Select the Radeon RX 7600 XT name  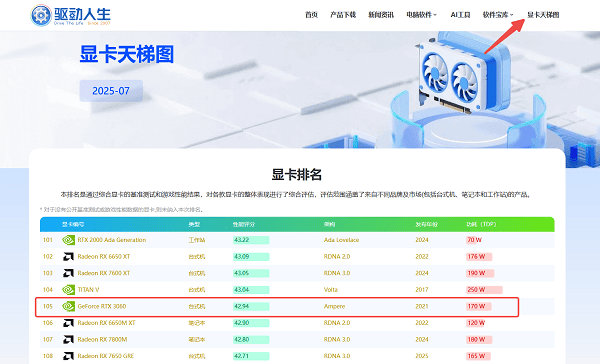coord(104,273)
